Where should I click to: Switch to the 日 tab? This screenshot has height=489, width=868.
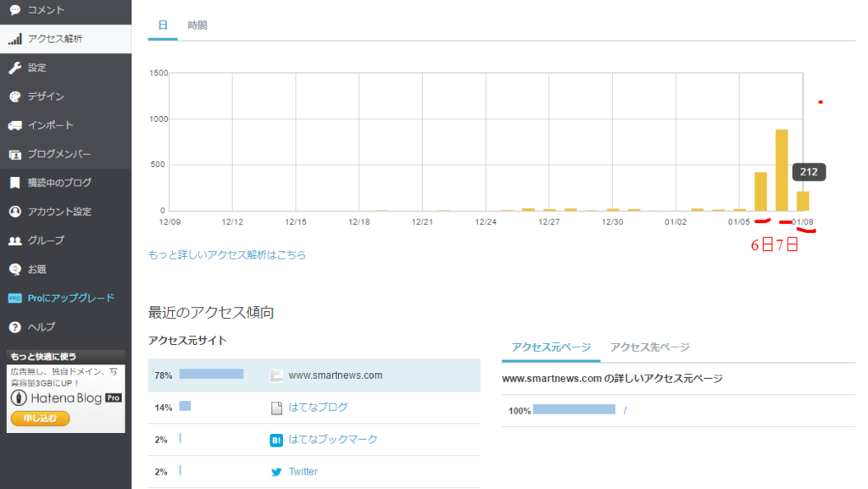(163, 25)
